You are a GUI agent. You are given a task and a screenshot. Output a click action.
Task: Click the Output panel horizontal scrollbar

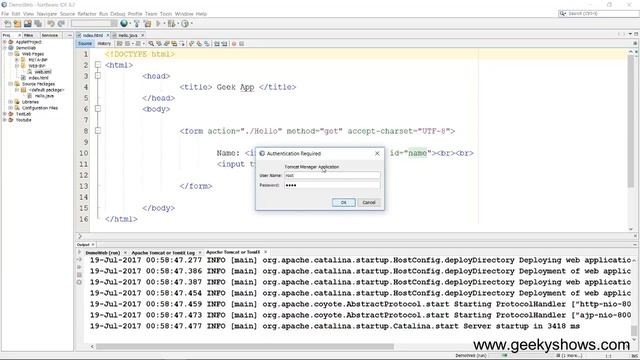click(x=245, y=347)
